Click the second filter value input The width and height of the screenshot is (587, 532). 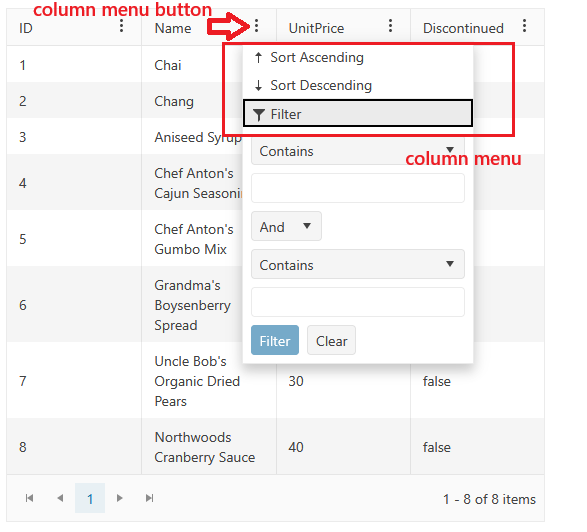click(358, 302)
